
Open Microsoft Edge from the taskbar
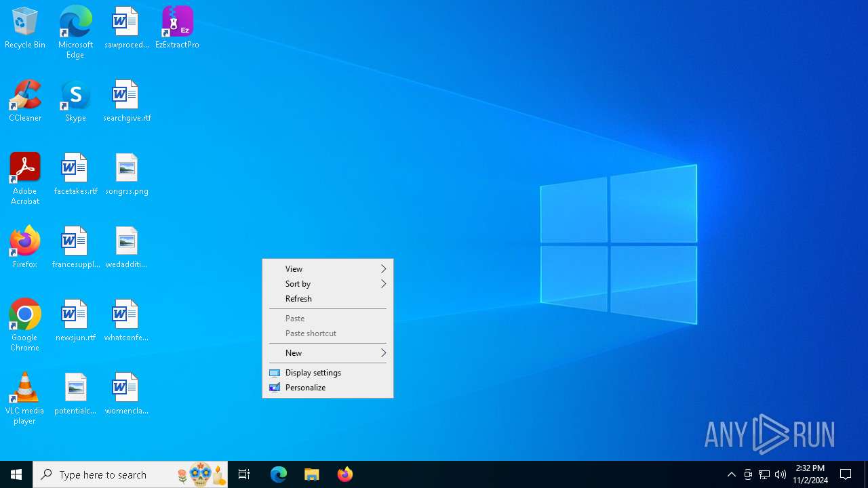click(x=279, y=474)
